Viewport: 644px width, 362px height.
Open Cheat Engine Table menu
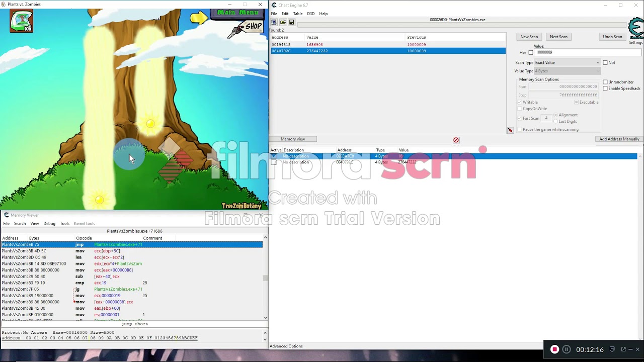[298, 14]
